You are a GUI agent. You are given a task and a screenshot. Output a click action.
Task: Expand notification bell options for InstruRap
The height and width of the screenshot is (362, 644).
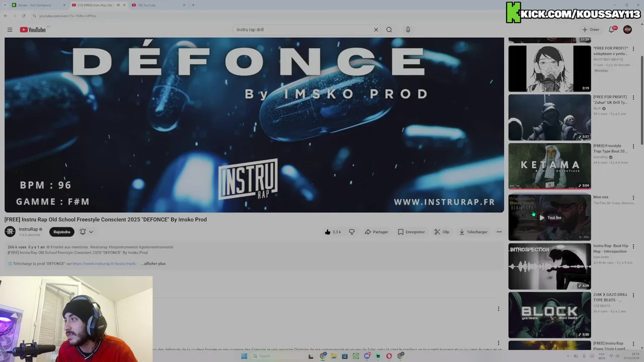(x=91, y=232)
